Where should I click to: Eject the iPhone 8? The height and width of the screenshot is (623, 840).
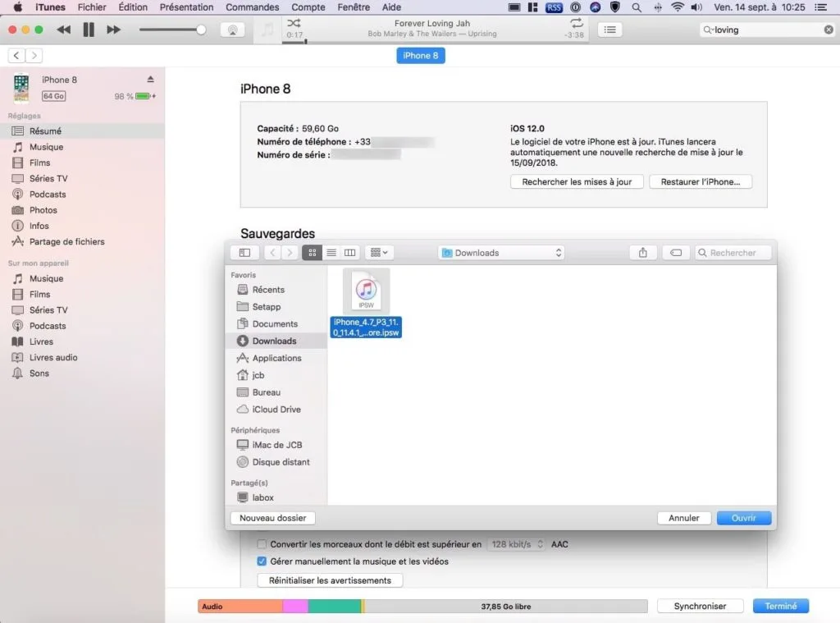[x=151, y=80]
